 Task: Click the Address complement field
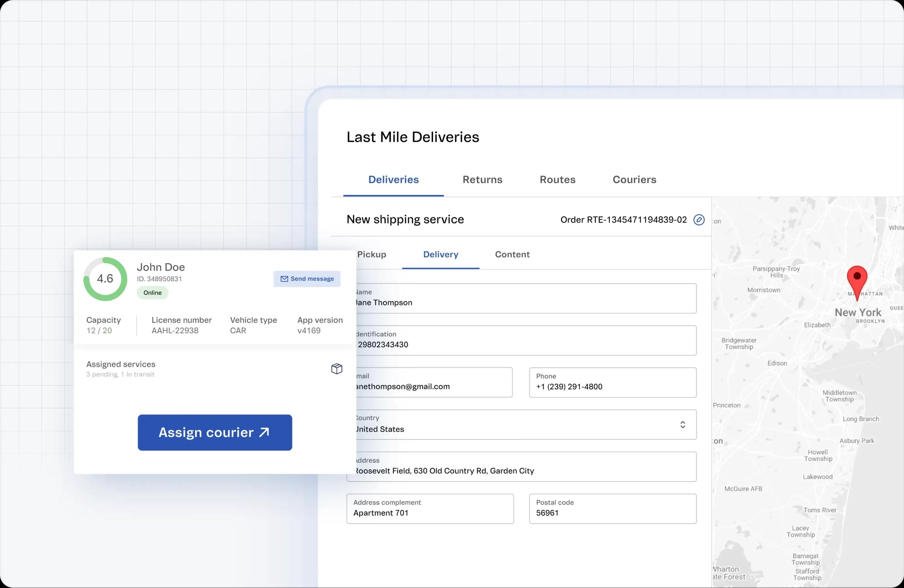tap(430, 509)
